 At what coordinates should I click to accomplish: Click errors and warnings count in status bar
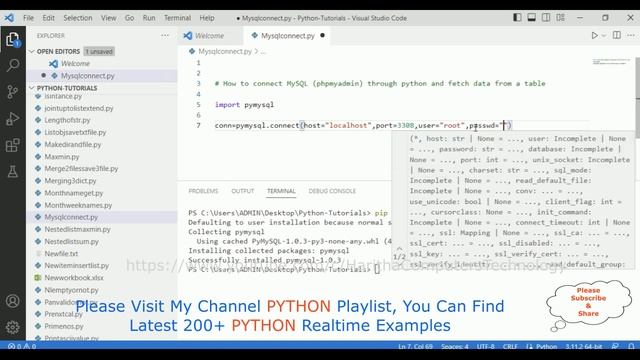click(x=22, y=347)
